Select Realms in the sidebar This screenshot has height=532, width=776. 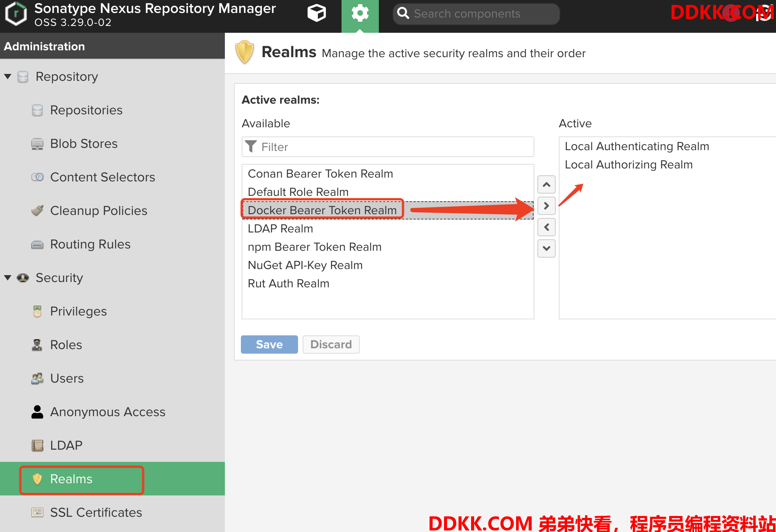(x=112, y=479)
